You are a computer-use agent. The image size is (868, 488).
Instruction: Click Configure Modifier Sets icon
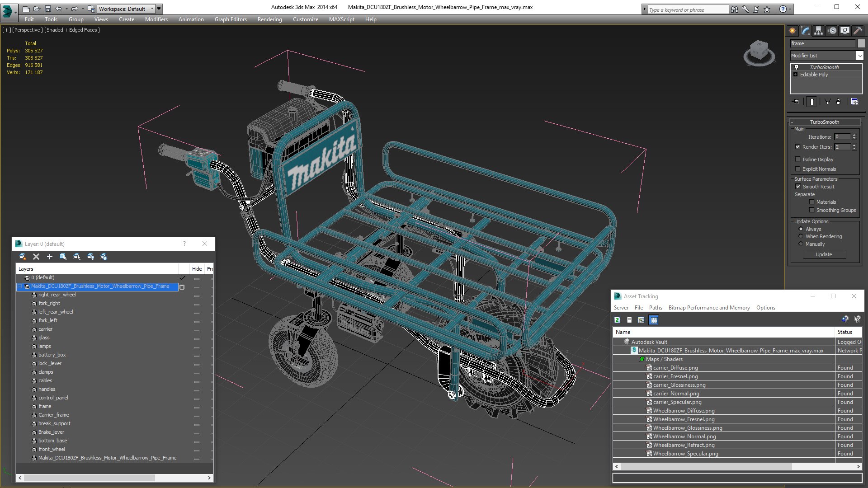854,102
